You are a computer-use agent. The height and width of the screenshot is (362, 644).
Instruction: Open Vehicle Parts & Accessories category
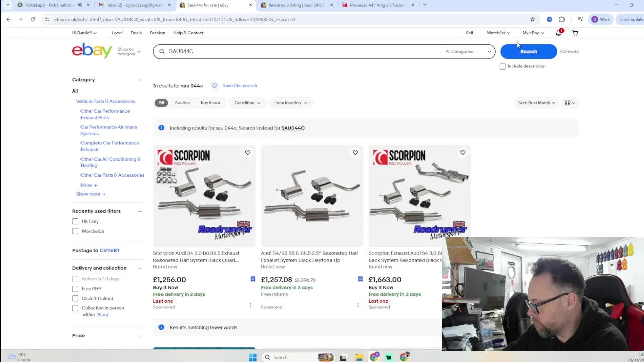tap(106, 101)
